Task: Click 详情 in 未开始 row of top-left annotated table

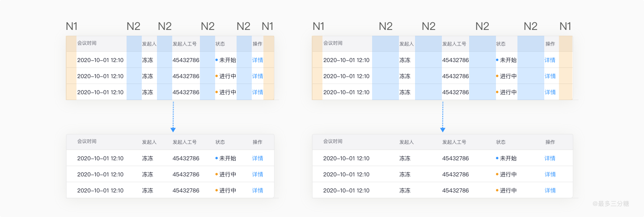Action: tap(258, 60)
